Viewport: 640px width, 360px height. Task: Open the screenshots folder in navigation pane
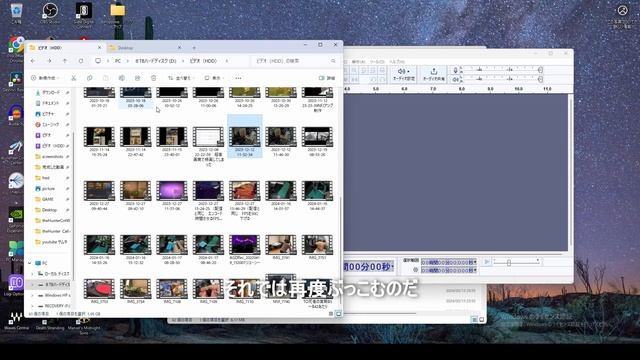(x=52, y=157)
